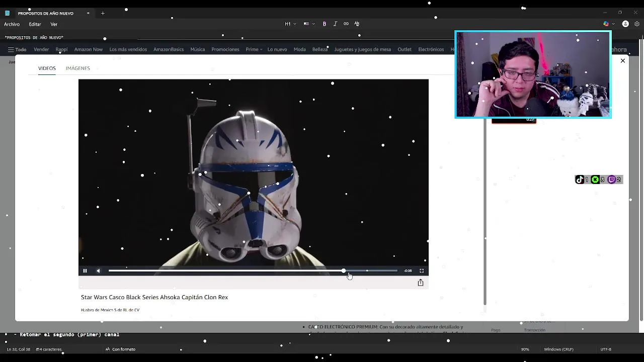Switch to the IMÁGENES tab
The height and width of the screenshot is (362, 644).
(78, 68)
